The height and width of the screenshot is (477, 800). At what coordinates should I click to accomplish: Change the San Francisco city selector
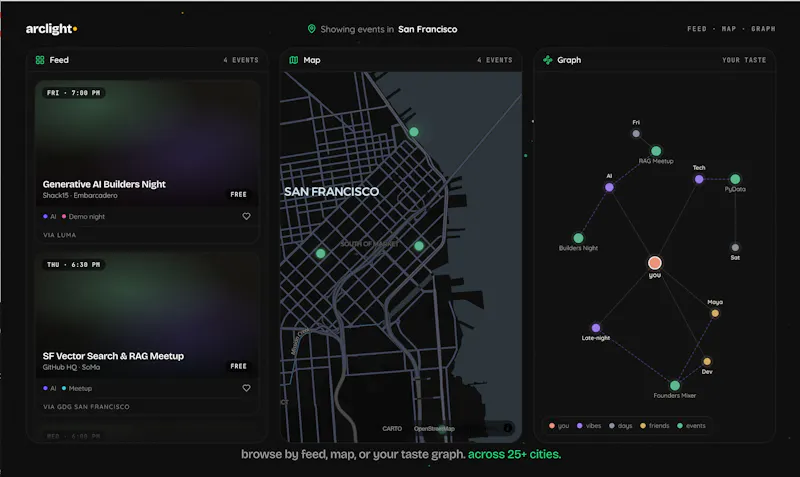[428, 29]
